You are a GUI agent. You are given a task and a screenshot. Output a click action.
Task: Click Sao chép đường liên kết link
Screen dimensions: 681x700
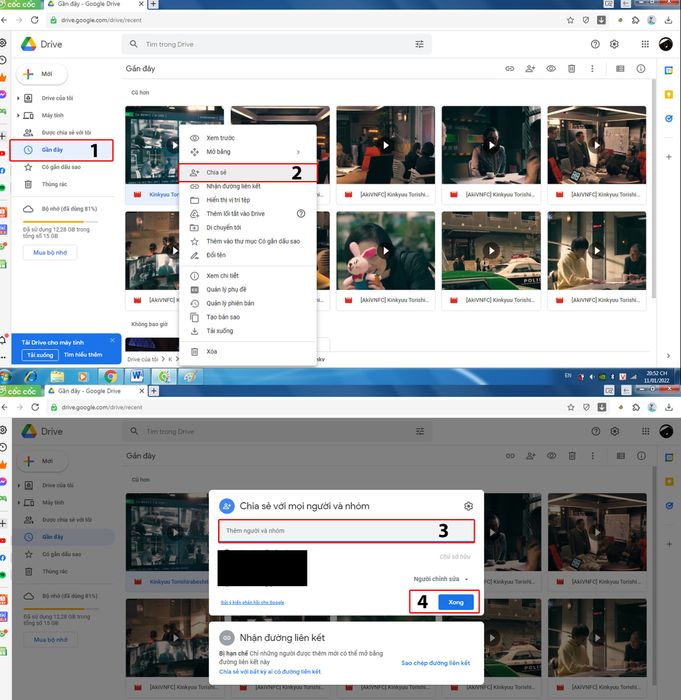[x=435, y=663]
